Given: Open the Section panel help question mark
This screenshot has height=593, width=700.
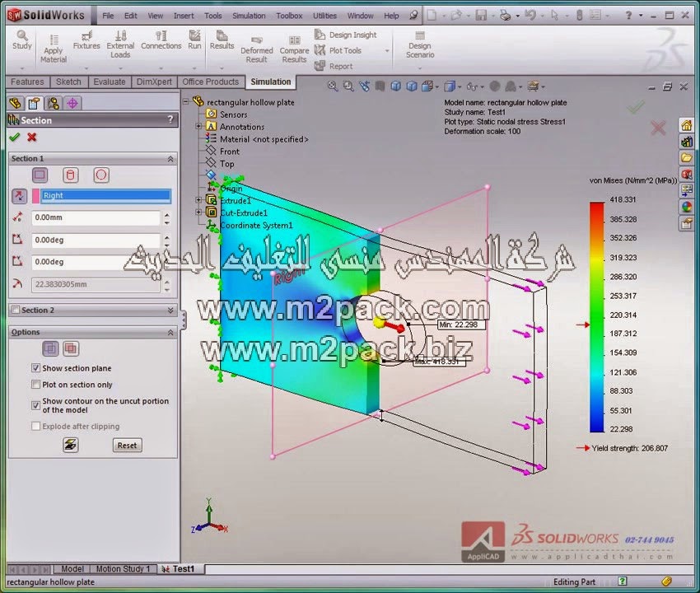Looking at the screenshot, I should 170,119.
